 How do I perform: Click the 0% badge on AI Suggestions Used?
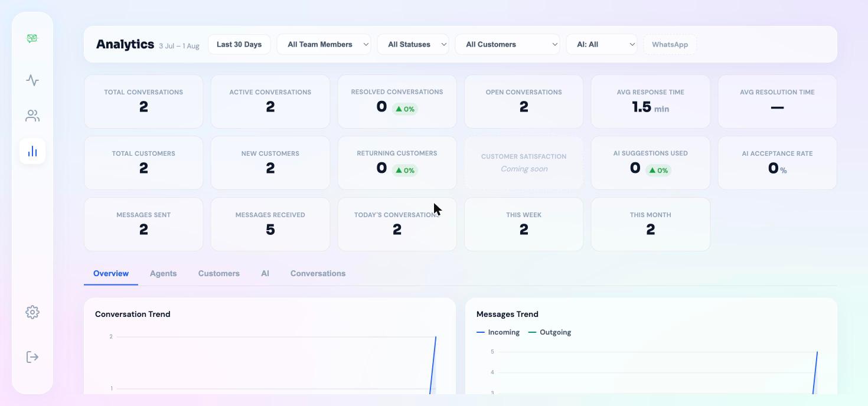[x=658, y=171]
